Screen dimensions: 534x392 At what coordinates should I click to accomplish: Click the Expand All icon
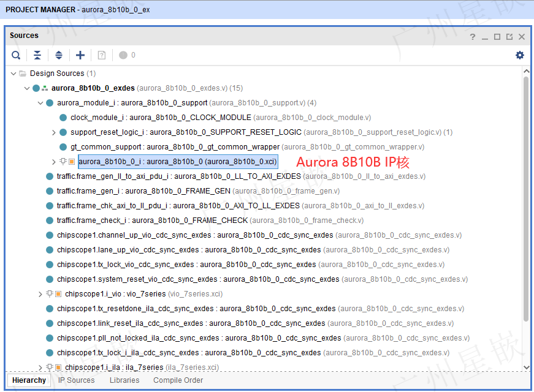point(59,55)
